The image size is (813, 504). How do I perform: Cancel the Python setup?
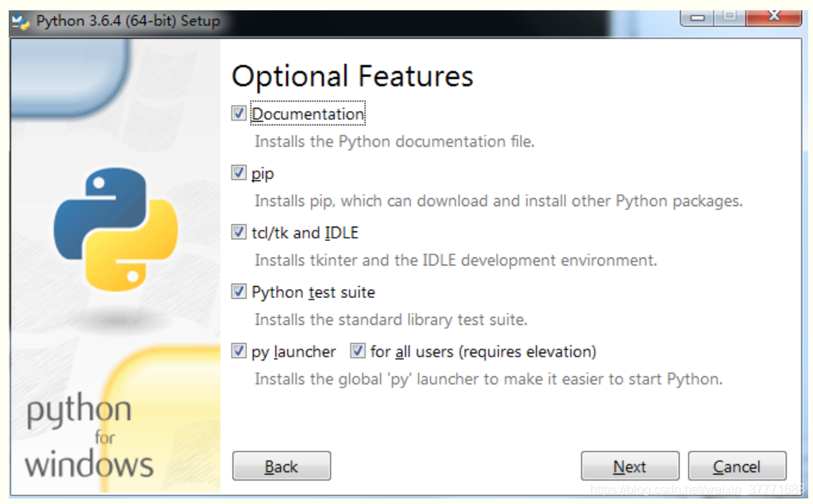[736, 466]
